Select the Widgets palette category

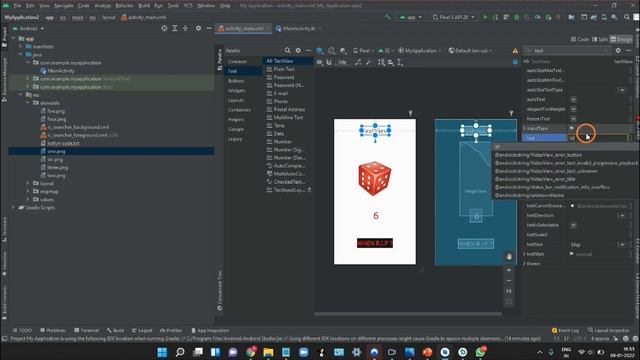pyautogui.click(x=237, y=90)
